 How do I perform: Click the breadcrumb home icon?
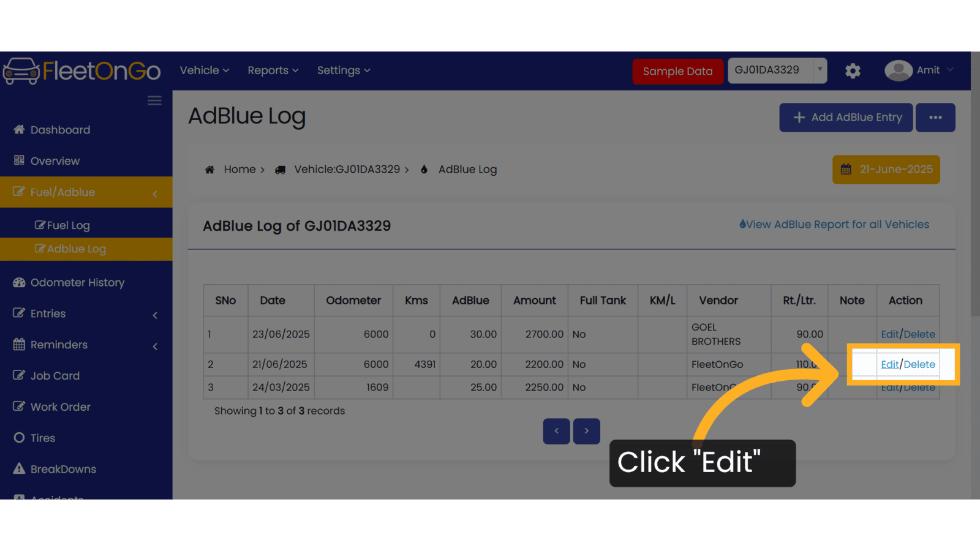tap(209, 170)
